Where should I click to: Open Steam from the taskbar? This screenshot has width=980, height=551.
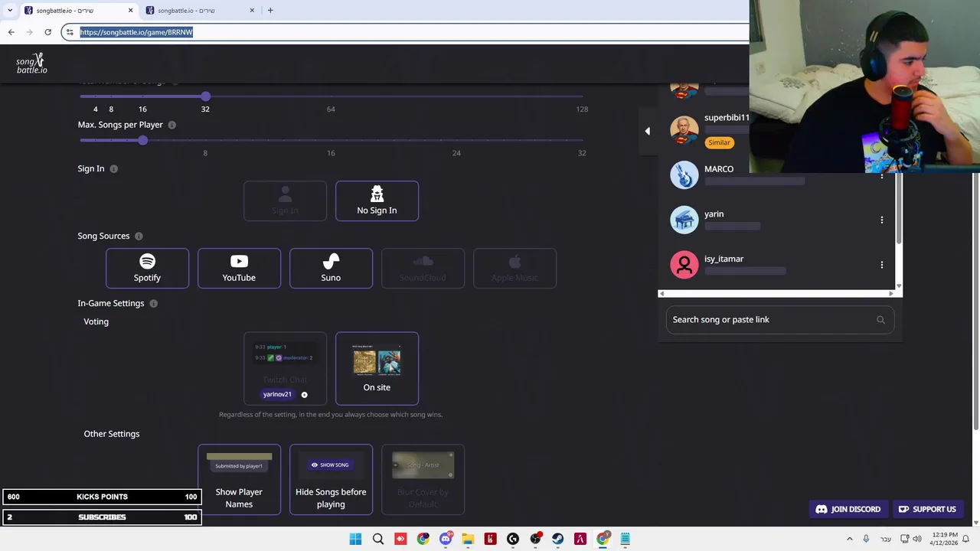pos(557,540)
